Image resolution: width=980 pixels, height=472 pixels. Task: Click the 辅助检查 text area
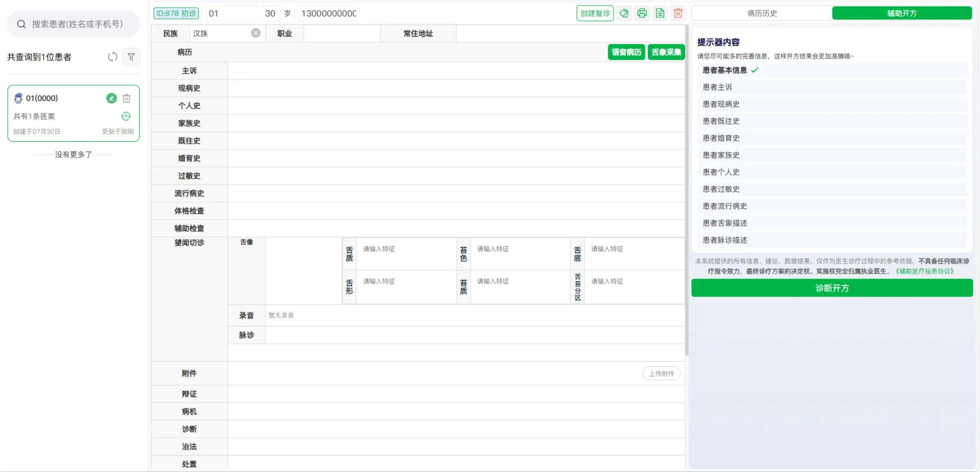[x=456, y=228]
